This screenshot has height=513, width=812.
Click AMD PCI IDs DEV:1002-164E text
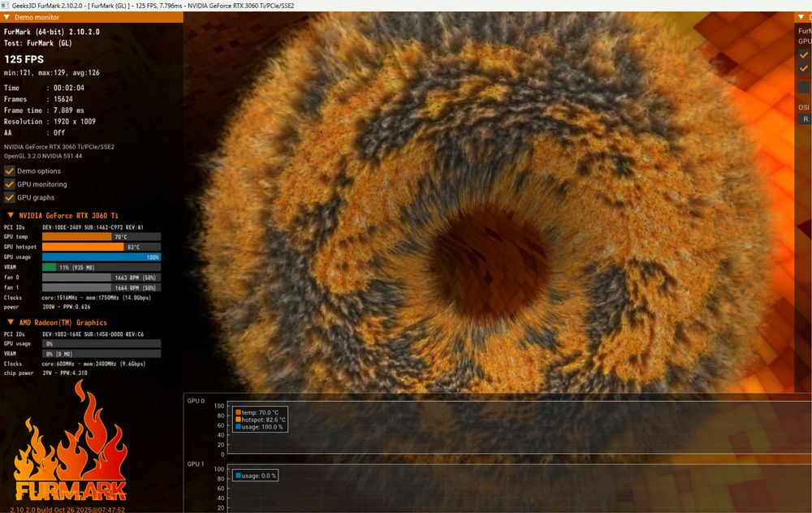tap(93, 334)
